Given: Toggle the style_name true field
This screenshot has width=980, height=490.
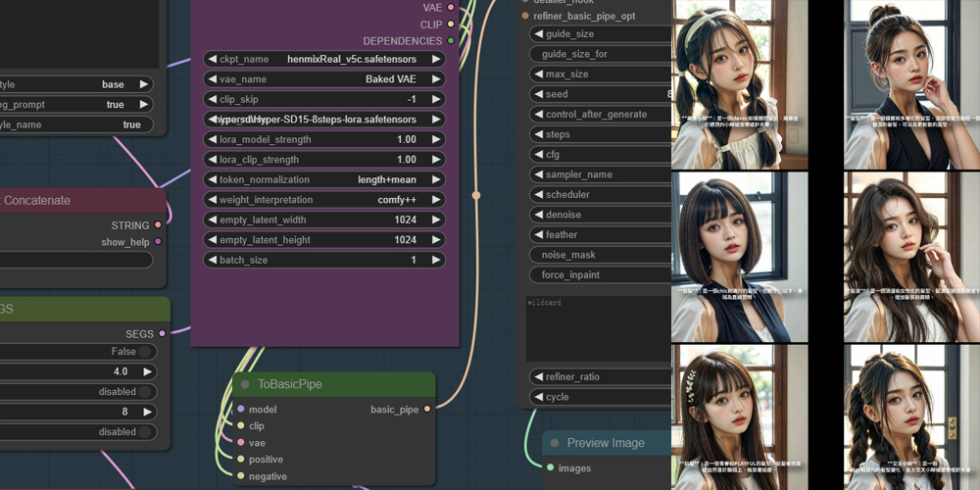Looking at the screenshot, I should point(76,124).
